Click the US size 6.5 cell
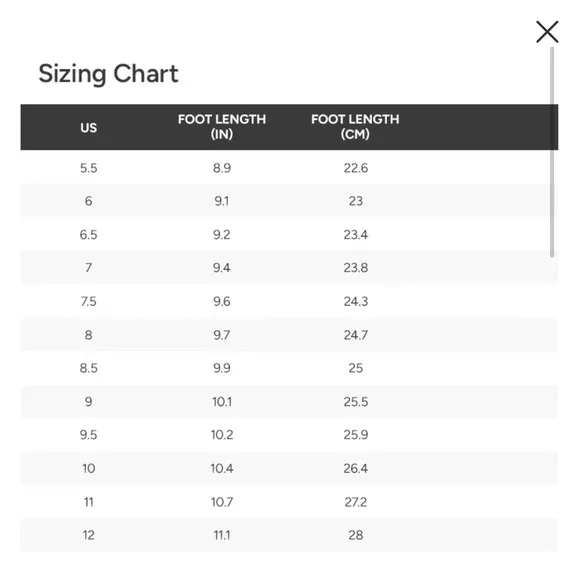This screenshot has width=580, height=580. 88,235
